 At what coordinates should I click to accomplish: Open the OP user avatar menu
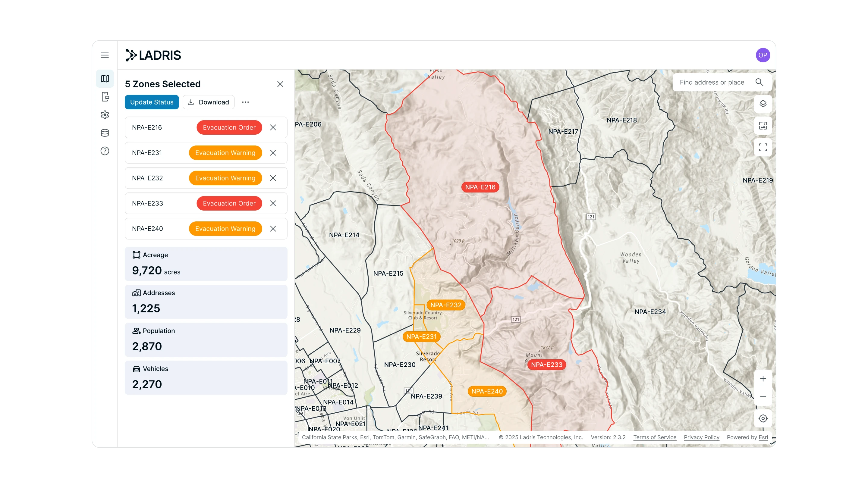click(763, 55)
